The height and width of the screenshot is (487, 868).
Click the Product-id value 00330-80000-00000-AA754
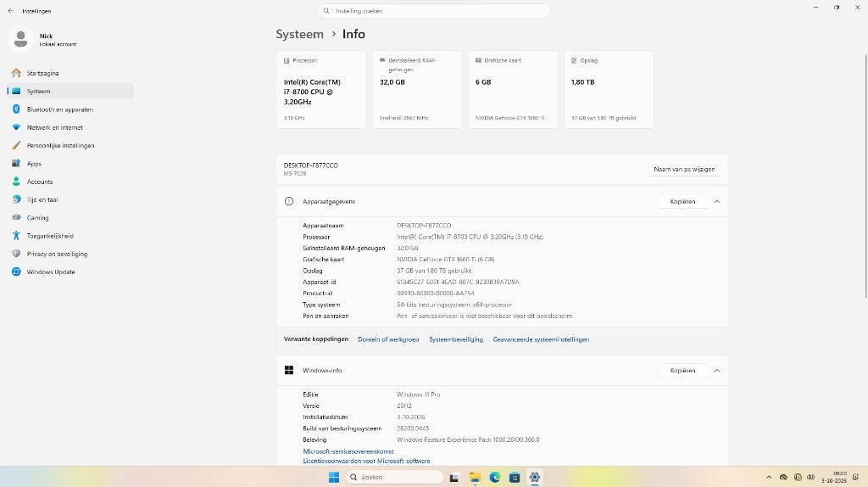tap(435, 294)
